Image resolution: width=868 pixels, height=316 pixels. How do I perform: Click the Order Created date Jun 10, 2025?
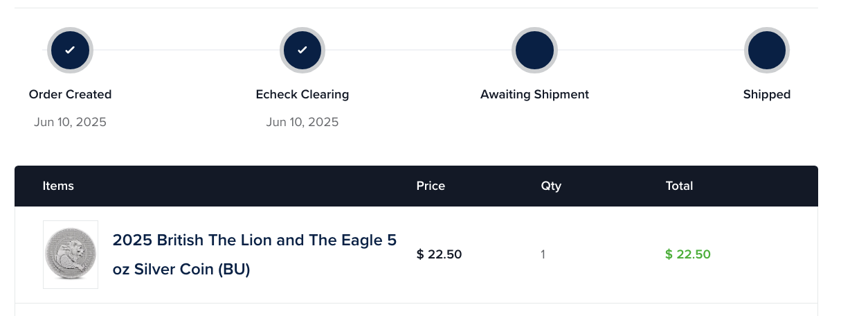click(x=70, y=122)
